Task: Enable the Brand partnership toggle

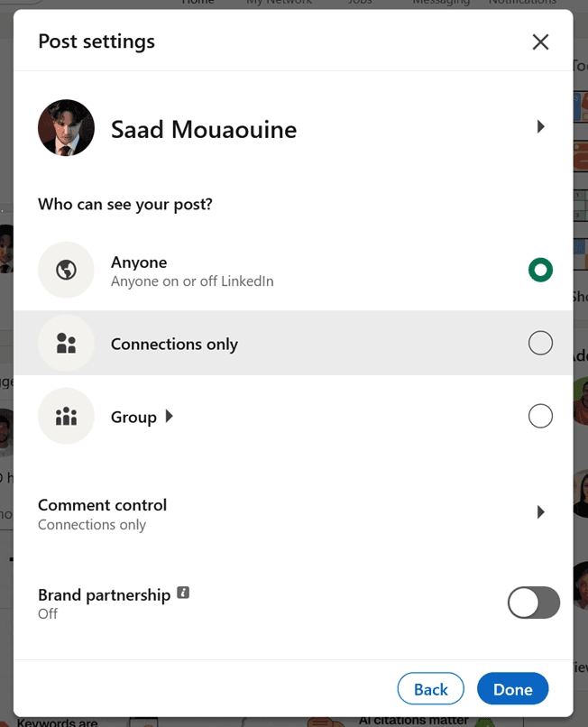Action: [534, 603]
